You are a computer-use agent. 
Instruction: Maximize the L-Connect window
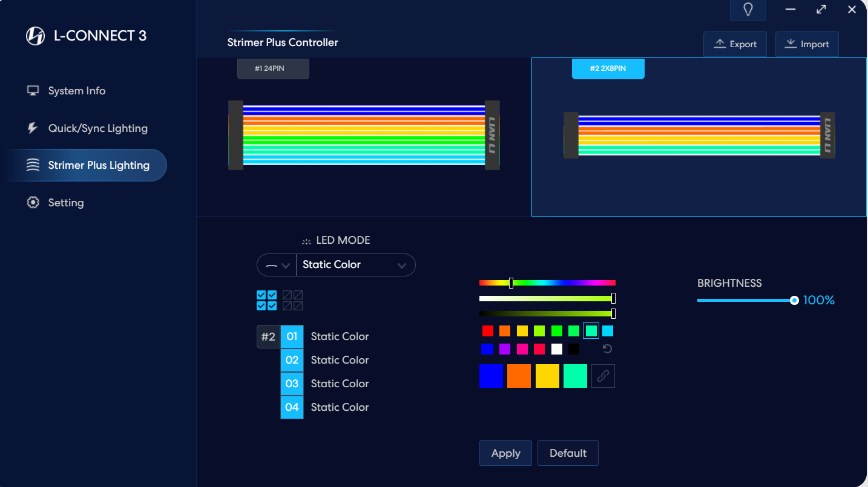click(x=821, y=9)
